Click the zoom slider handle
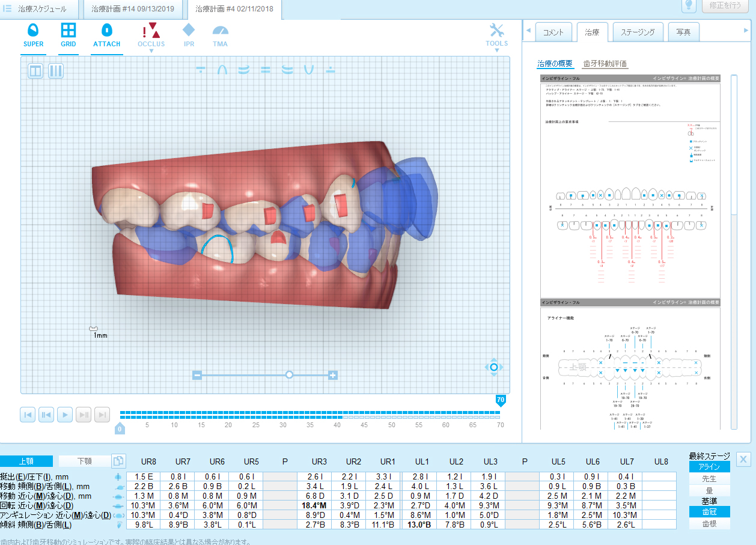The width and height of the screenshot is (756, 545). coord(289,374)
